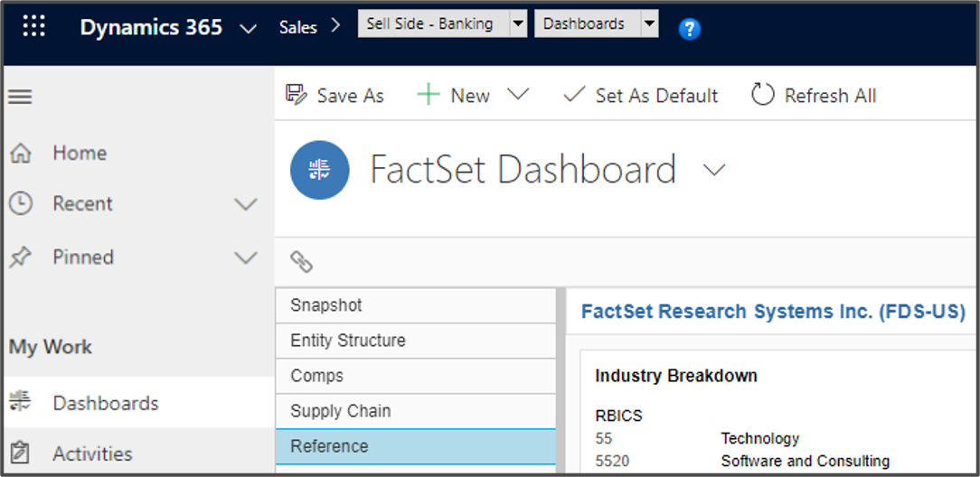This screenshot has height=477, width=980.
Task: Click Set As Default
Action: tap(640, 96)
